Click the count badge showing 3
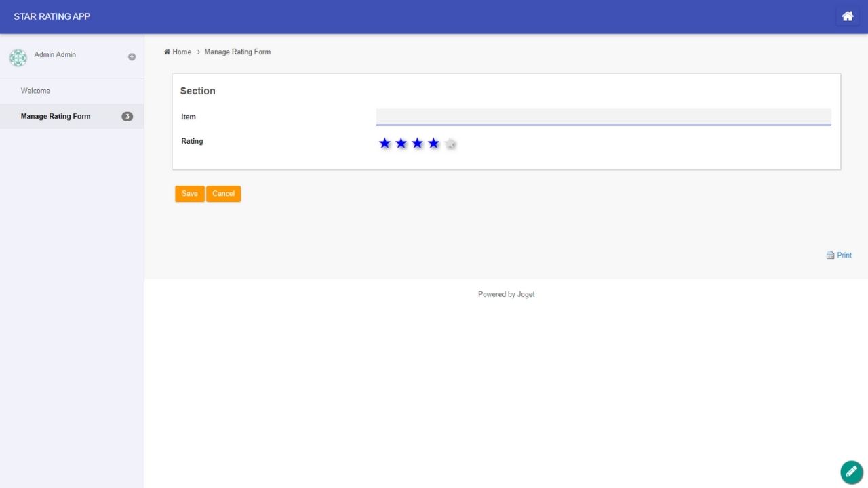This screenshot has height=488, width=868. (127, 117)
